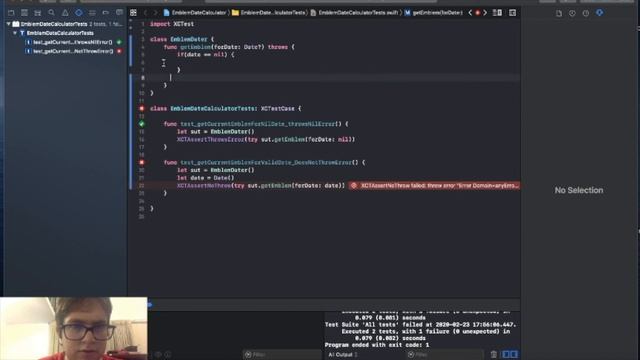Click the console output filter field

pyautogui.click(x=445, y=355)
